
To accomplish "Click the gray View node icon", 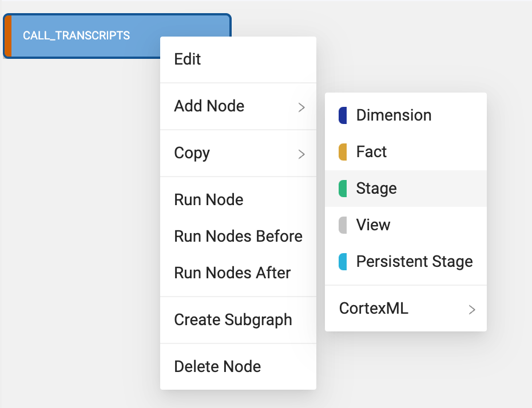I will [x=343, y=225].
